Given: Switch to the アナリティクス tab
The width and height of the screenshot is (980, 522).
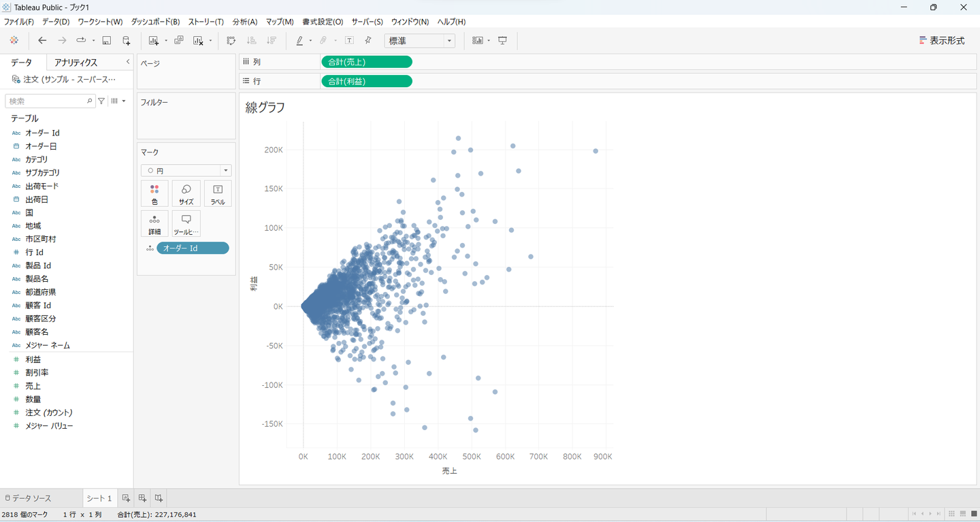Looking at the screenshot, I should [76, 63].
